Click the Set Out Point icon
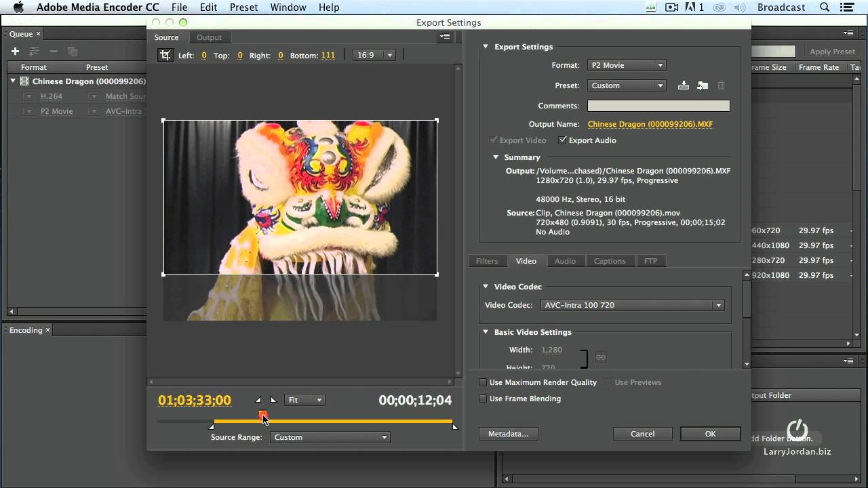 [x=273, y=399]
